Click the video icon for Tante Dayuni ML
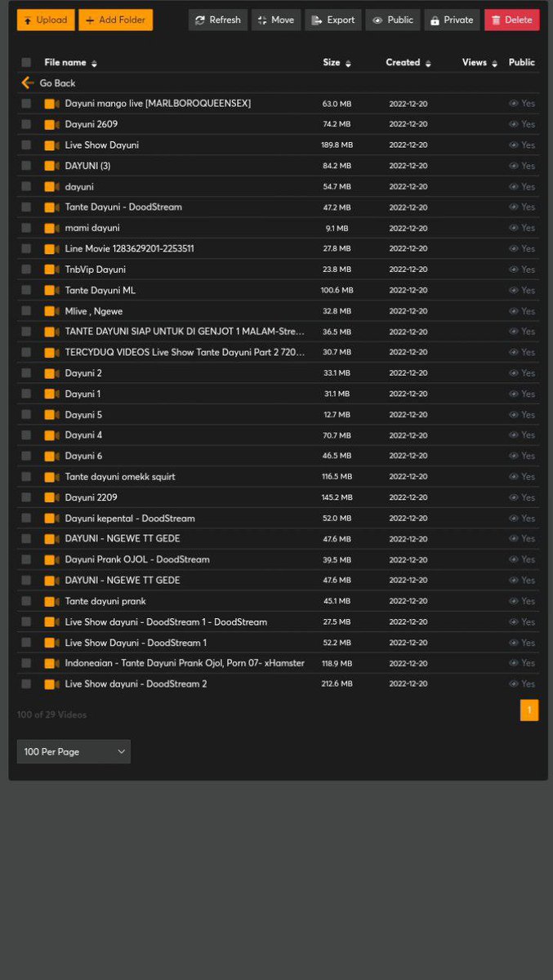The image size is (553, 980). point(52,290)
